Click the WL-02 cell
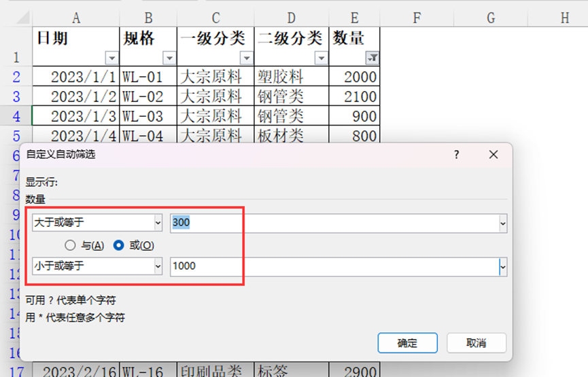This screenshot has width=588, height=377. [x=148, y=96]
